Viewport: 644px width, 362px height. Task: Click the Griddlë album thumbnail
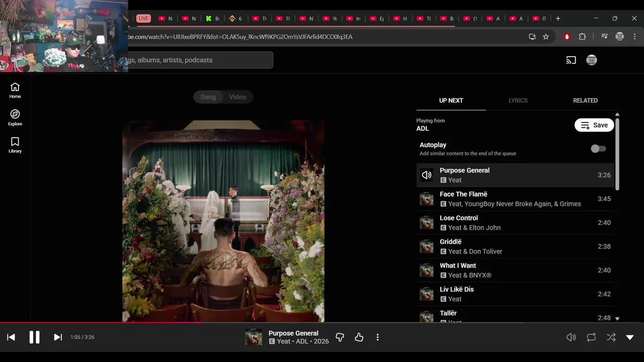[427, 246]
